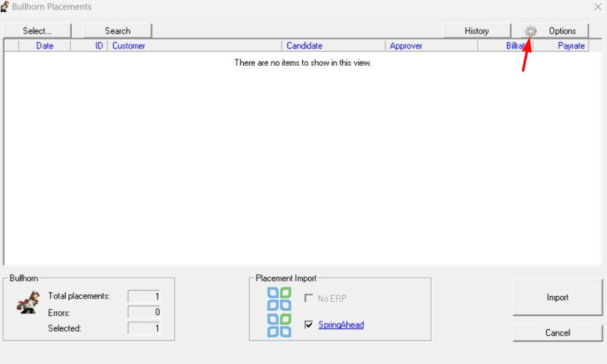The image size is (607, 364).
Task: Sort by the Customer column header
Action: coord(128,46)
